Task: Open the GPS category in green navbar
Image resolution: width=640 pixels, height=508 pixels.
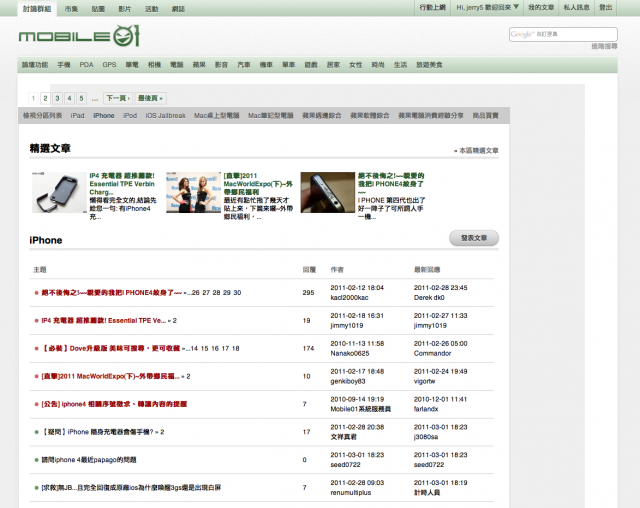Action: click(x=109, y=64)
